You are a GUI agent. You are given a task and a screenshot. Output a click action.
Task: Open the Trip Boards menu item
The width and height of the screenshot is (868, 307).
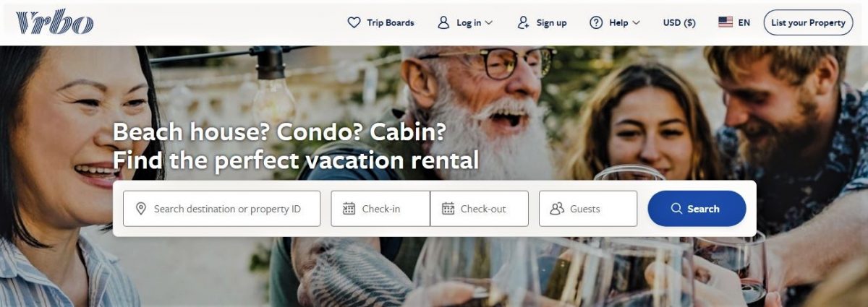(x=380, y=22)
